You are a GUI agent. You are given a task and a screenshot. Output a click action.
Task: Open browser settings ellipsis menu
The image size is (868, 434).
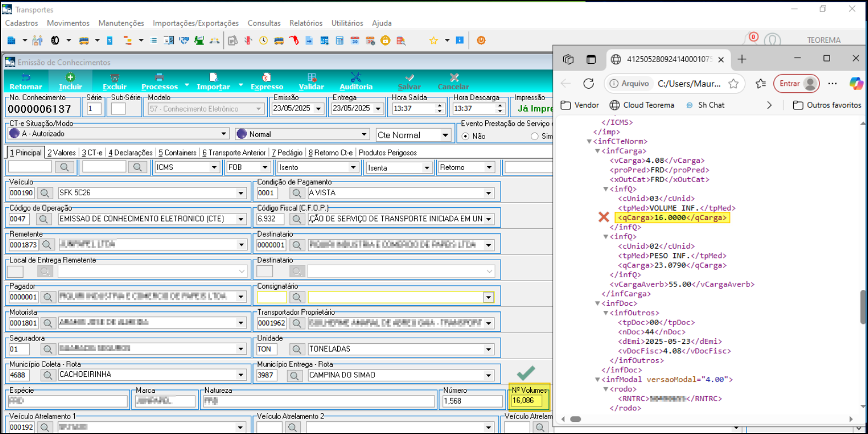pyautogui.click(x=832, y=84)
